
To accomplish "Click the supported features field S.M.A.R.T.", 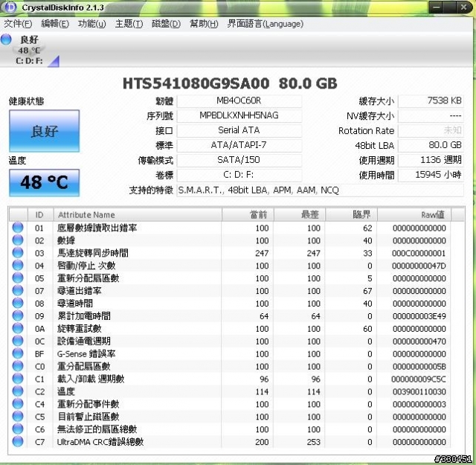I will pyautogui.click(x=321, y=190).
